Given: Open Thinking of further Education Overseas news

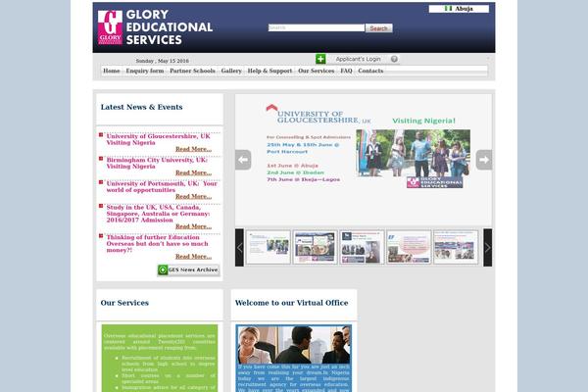Looking at the screenshot, I should click(x=157, y=243).
